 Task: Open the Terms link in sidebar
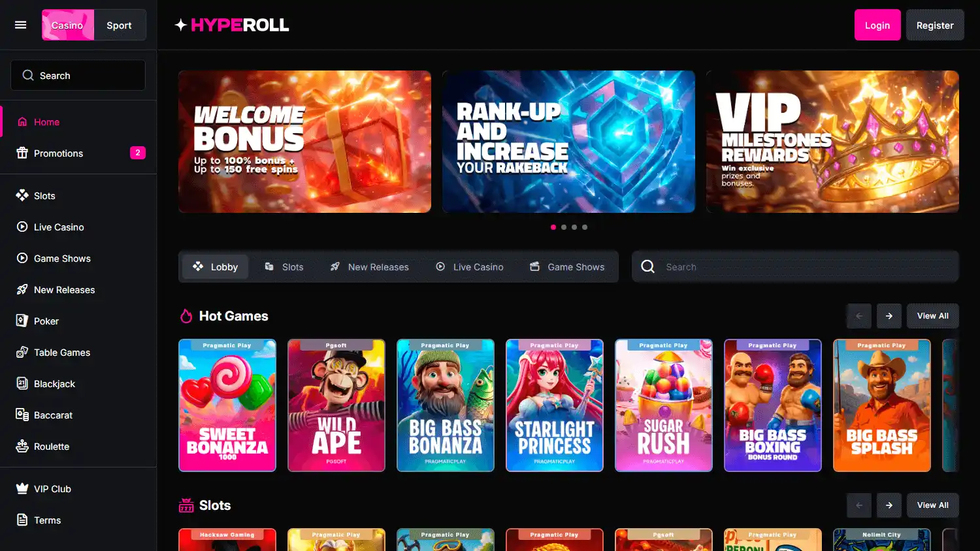(47, 520)
